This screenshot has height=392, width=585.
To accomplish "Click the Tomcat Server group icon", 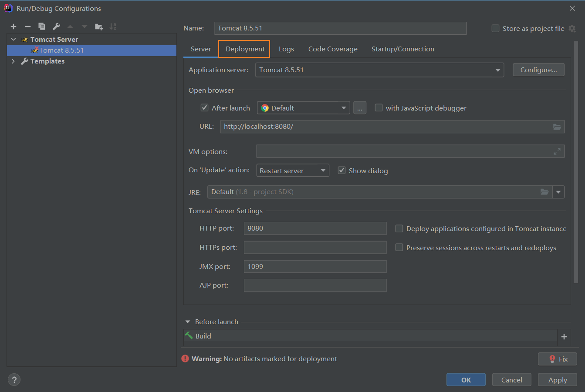I will click(25, 40).
